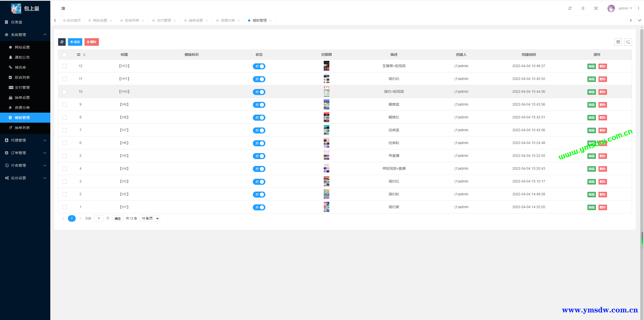The width and height of the screenshot is (644, 320).
Task: Click the dark table refresh button
Action: (62, 42)
